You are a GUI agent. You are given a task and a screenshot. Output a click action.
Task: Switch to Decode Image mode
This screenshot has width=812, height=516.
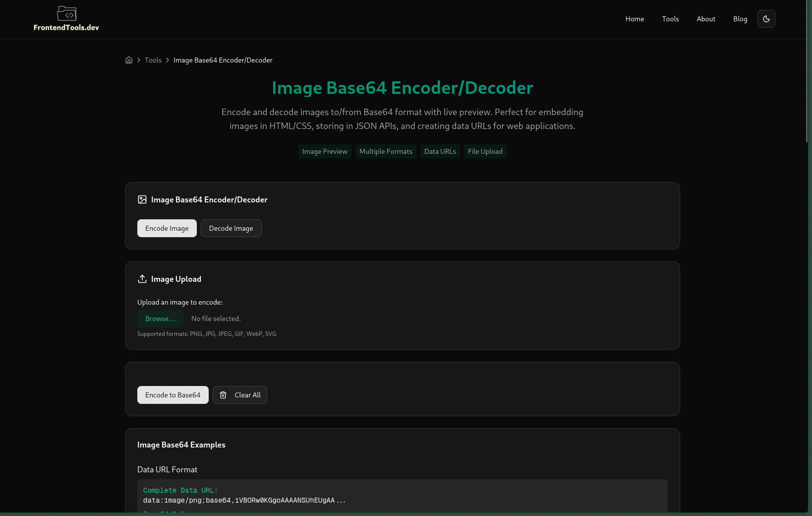coord(231,228)
